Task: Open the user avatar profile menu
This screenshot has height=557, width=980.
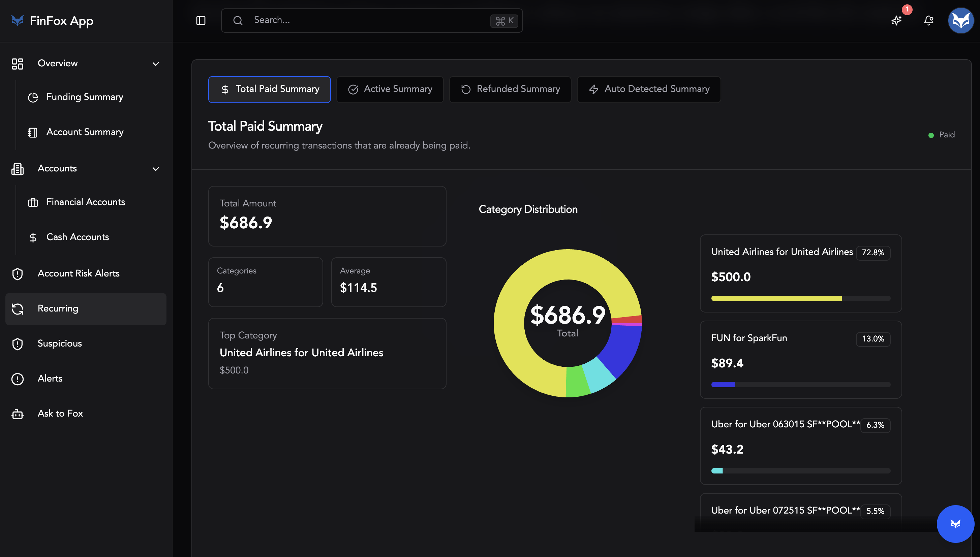Action: click(960, 20)
